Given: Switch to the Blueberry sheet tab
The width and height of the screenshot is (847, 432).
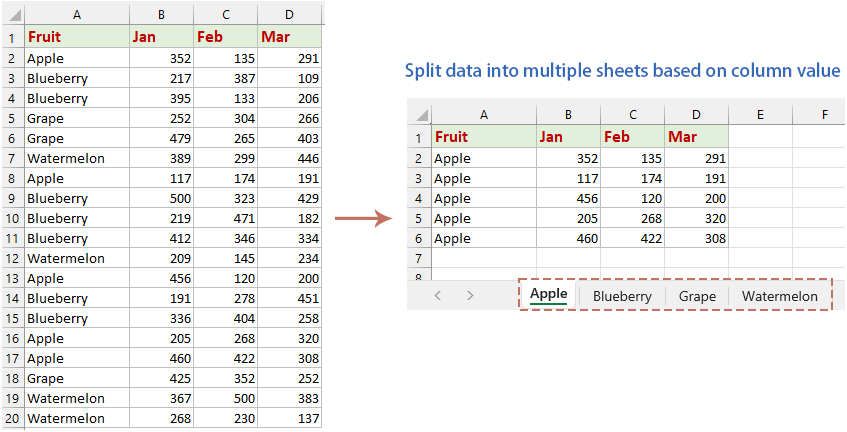Looking at the screenshot, I should click(621, 296).
